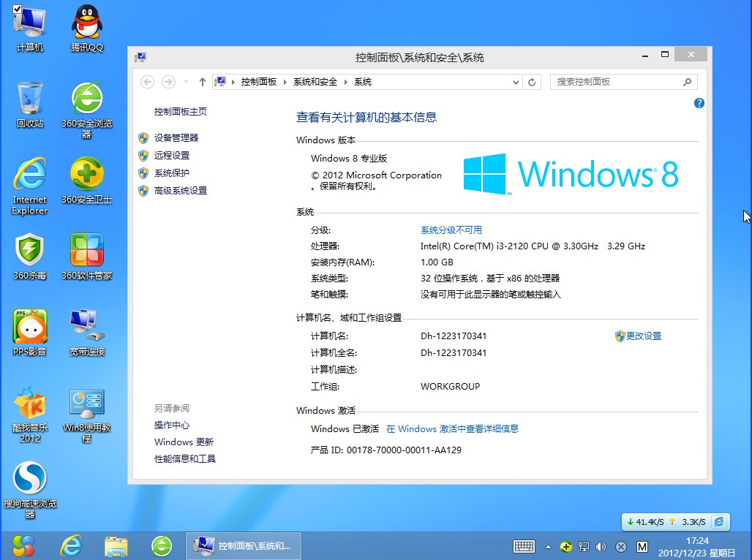Click 系统和安全 in the address breadcrumb
This screenshot has width=752, height=560.
pyautogui.click(x=315, y=82)
